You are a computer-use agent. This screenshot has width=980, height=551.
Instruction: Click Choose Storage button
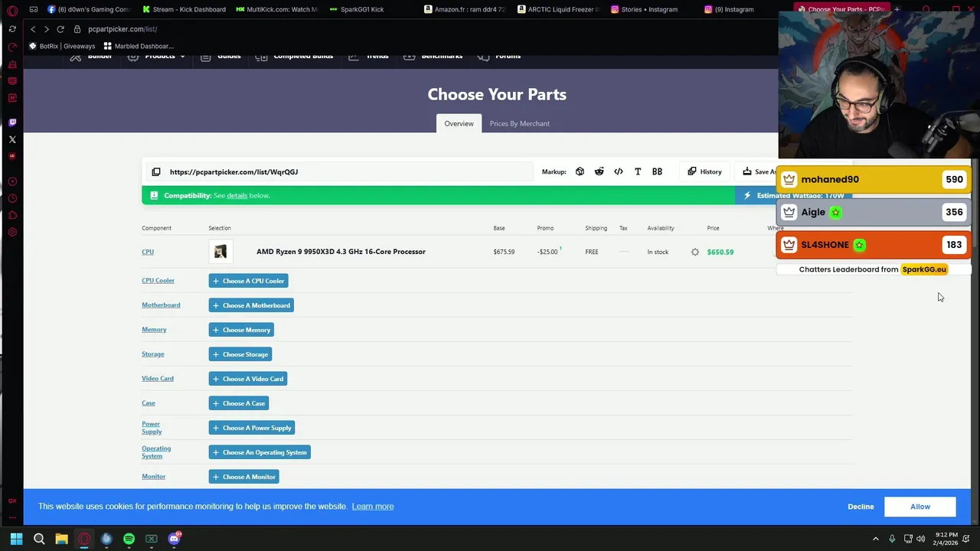pos(240,354)
